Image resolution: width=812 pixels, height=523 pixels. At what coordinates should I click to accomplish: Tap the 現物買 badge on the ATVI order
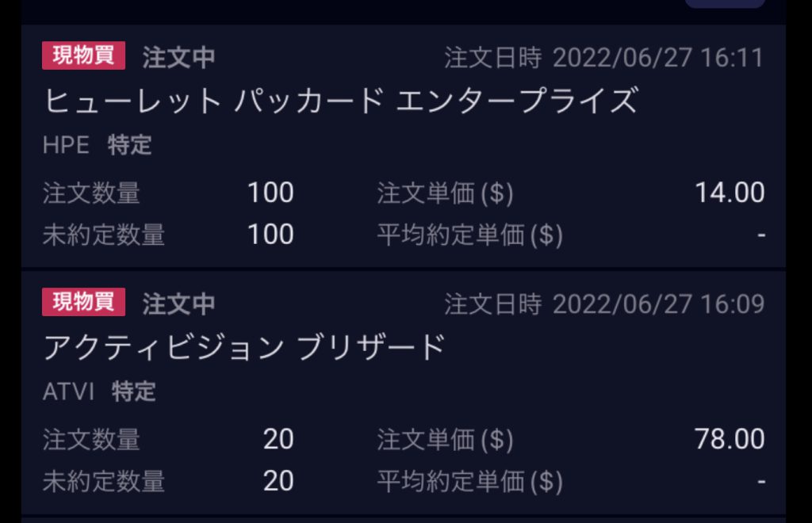(x=83, y=302)
